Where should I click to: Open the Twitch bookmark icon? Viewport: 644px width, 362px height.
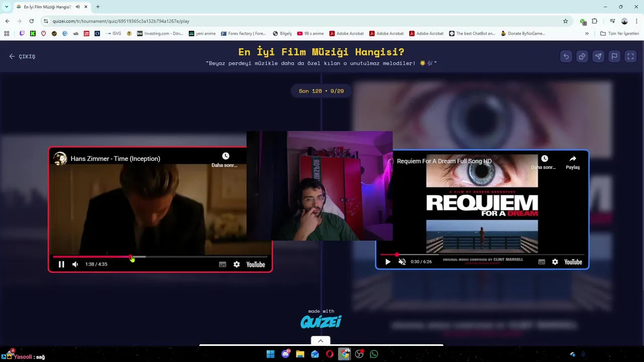[22, 34]
